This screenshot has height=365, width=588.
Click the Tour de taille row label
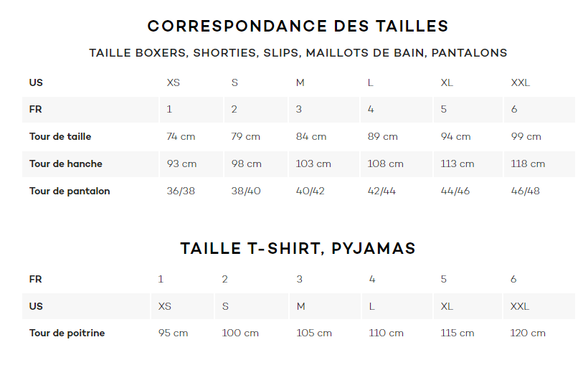point(60,136)
